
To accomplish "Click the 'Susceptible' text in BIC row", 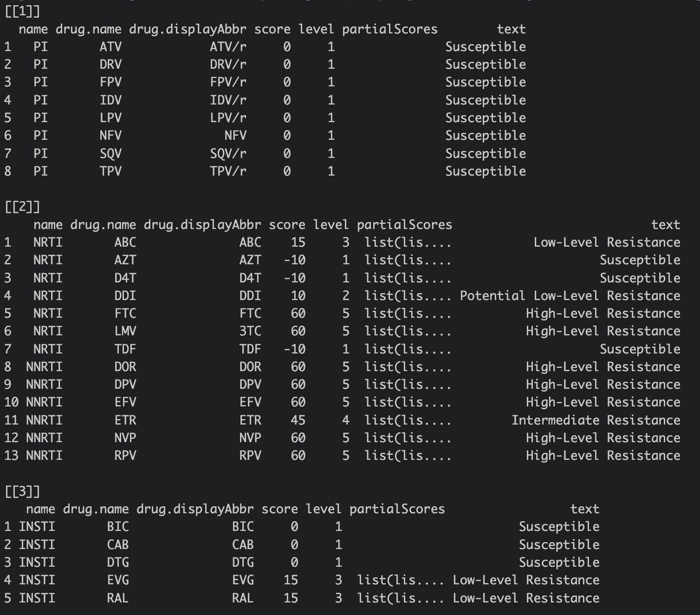I will 559,527.
